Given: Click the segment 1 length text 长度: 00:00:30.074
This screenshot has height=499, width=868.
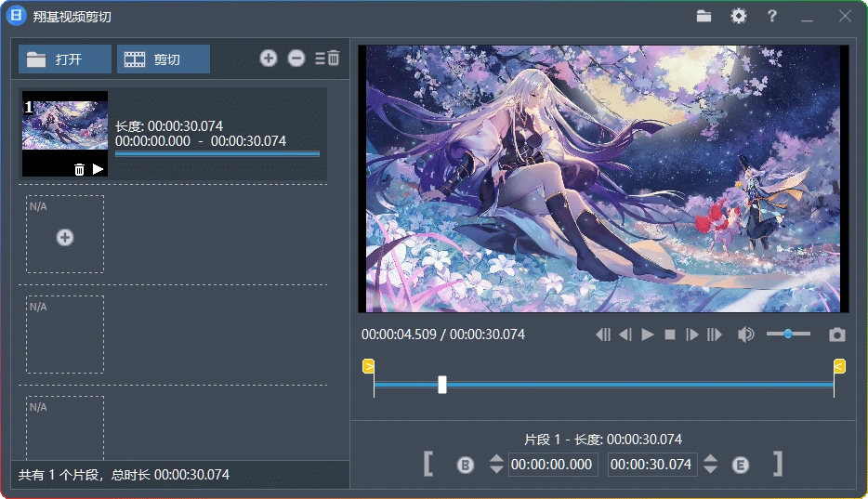Looking at the screenshot, I should click(x=169, y=126).
